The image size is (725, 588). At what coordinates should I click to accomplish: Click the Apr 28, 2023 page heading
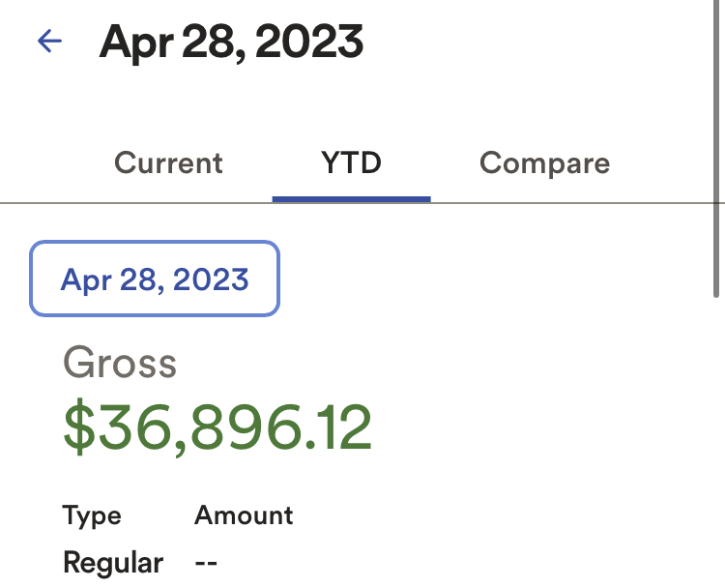click(x=231, y=42)
